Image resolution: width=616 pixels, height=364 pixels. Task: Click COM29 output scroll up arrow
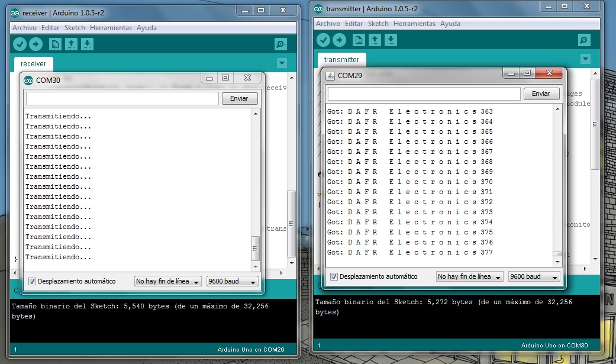pyautogui.click(x=557, y=109)
